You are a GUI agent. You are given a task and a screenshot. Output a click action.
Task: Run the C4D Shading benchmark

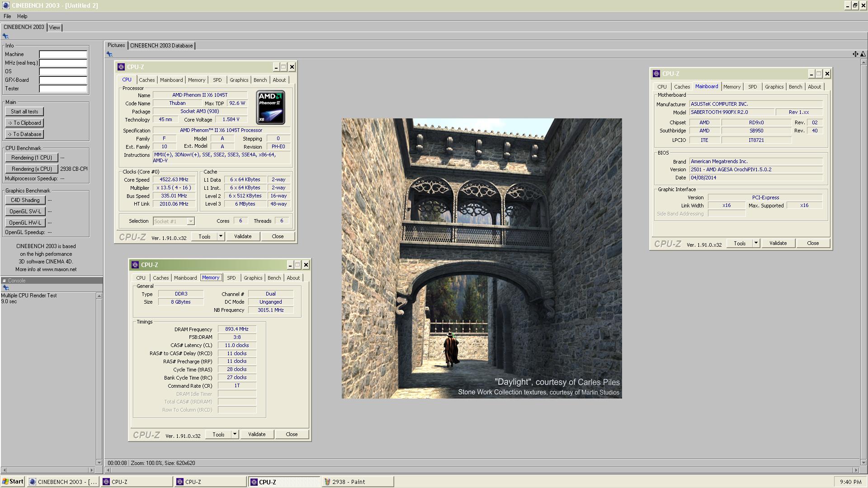[x=25, y=200]
